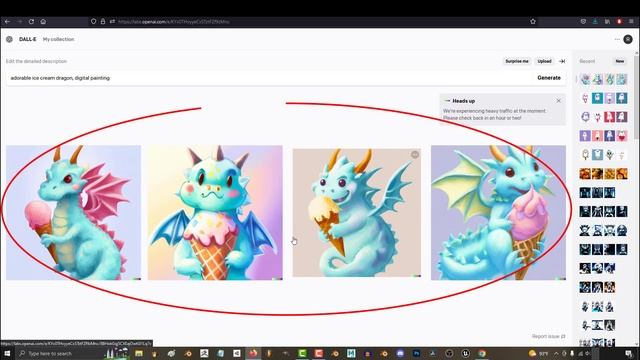
Task: Open Windows notification center icon
Action: point(629,353)
